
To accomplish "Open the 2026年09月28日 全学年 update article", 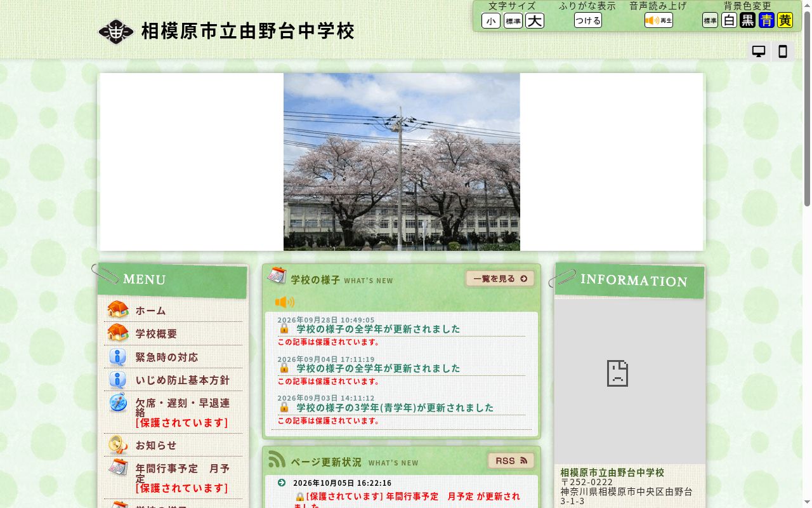I will coord(378,329).
